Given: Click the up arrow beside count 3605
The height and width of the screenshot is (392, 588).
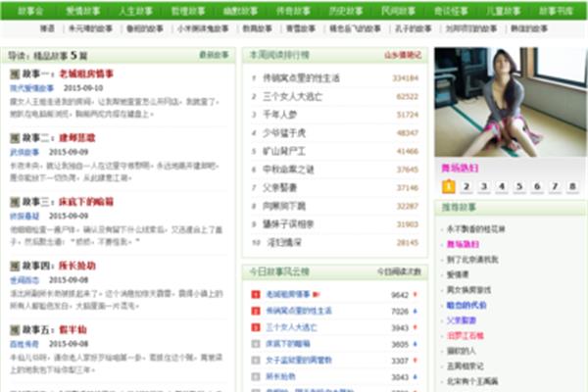Looking at the screenshot, I should 416,344.
